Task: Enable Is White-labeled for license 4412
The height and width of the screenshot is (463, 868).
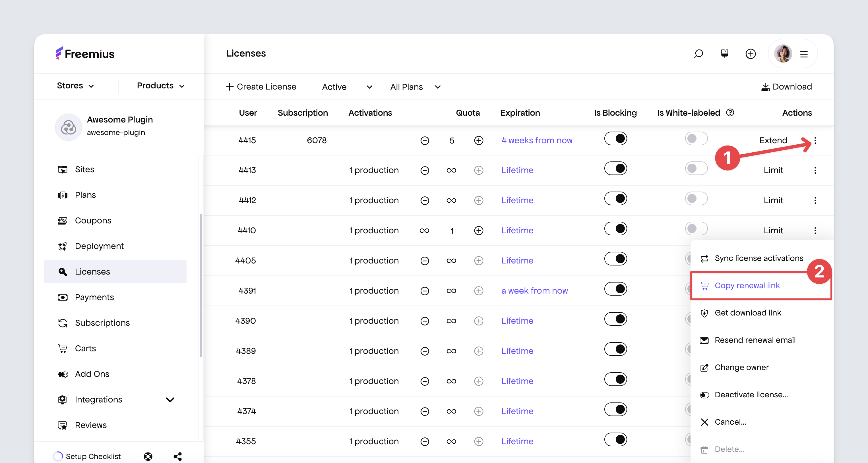Action: click(x=696, y=199)
